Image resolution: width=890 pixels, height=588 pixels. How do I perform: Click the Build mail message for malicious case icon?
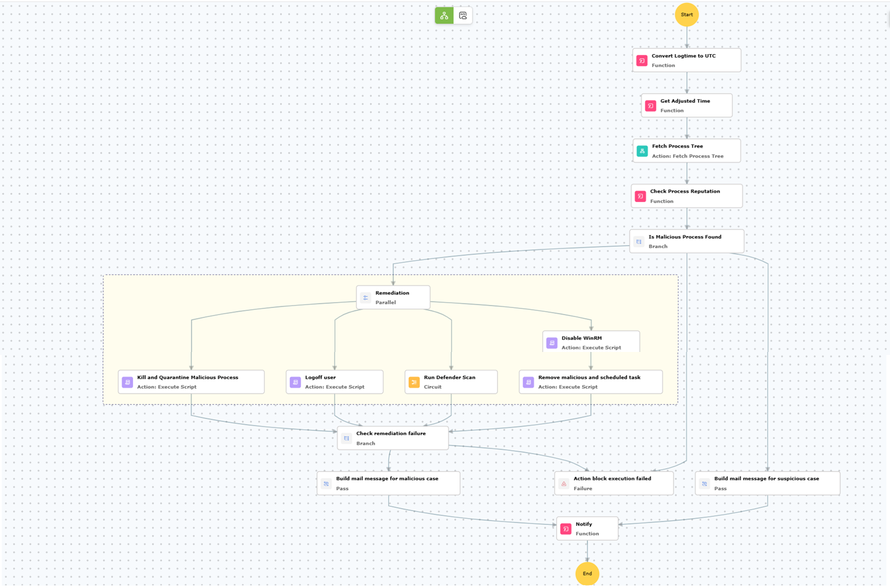(x=326, y=484)
